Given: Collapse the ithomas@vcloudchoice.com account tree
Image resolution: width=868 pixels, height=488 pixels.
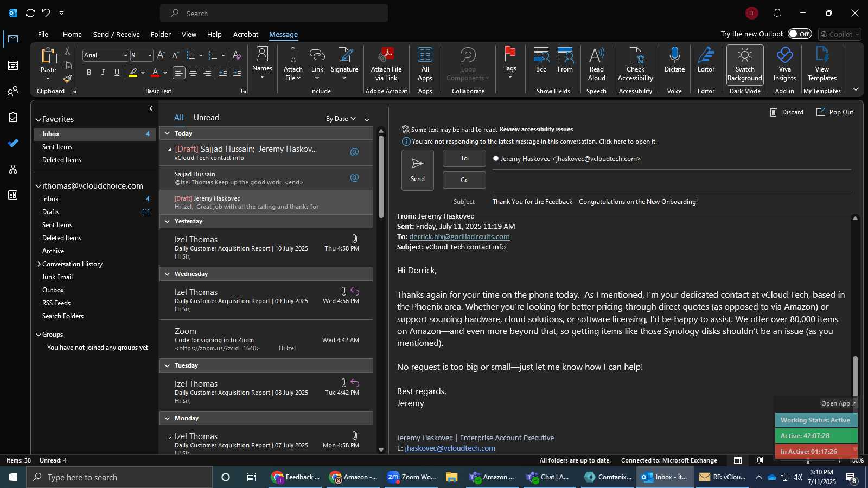Looking at the screenshot, I should tap(39, 186).
